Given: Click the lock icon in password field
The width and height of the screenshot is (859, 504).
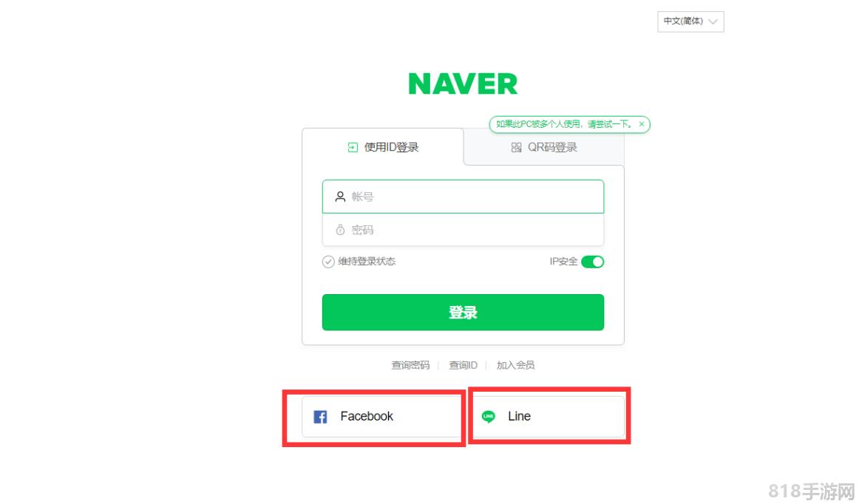Looking at the screenshot, I should click(340, 230).
